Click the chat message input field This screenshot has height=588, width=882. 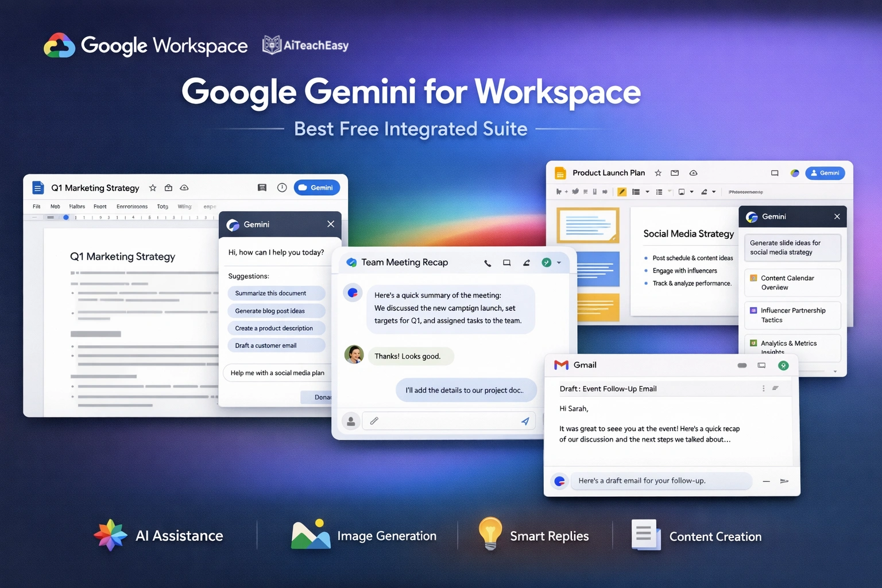(448, 421)
